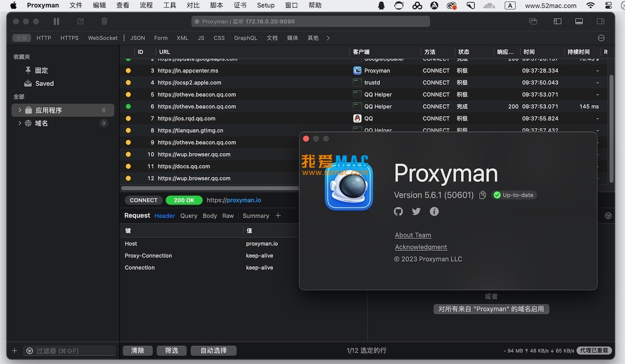
Task: Click the proxyman.io URL link
Action: coord(244,200)
